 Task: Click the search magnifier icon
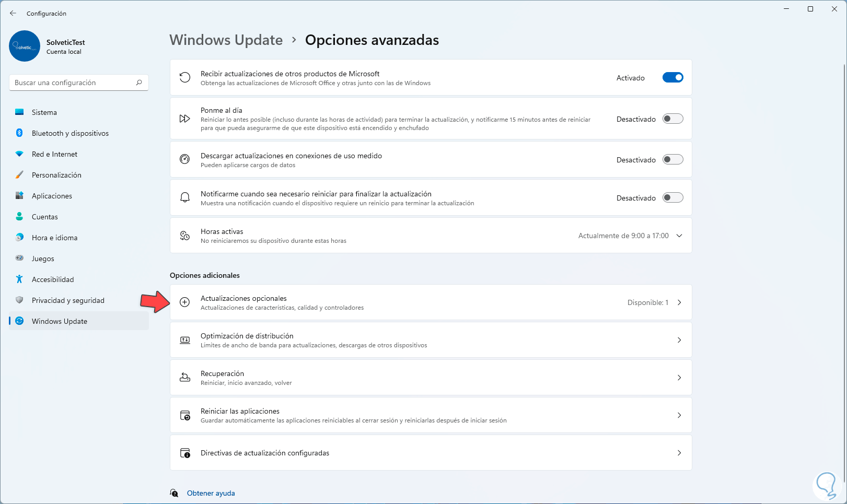(139, 83)
